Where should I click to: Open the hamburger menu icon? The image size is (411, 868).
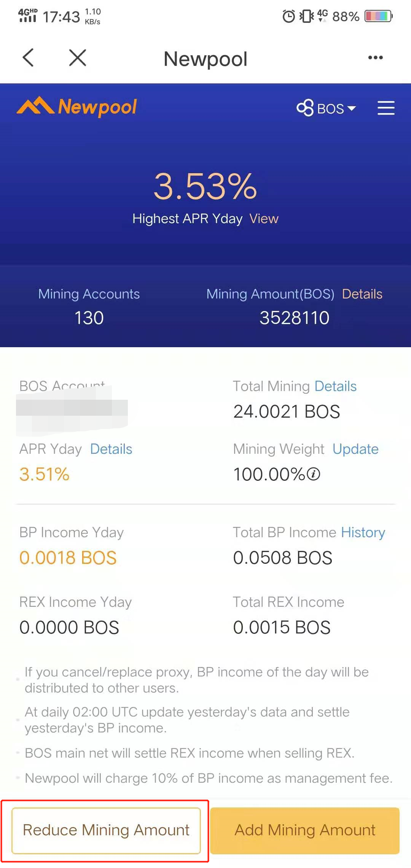[x=386, y=108]
